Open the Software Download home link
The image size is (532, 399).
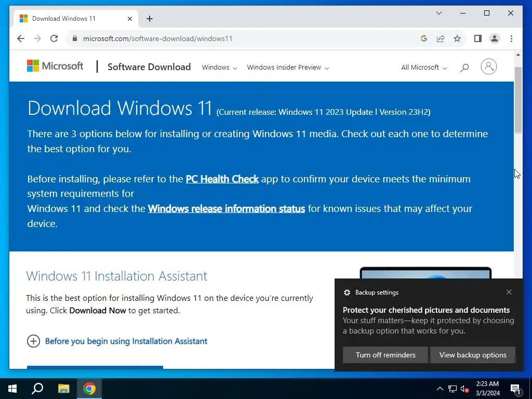coord(149,67)
